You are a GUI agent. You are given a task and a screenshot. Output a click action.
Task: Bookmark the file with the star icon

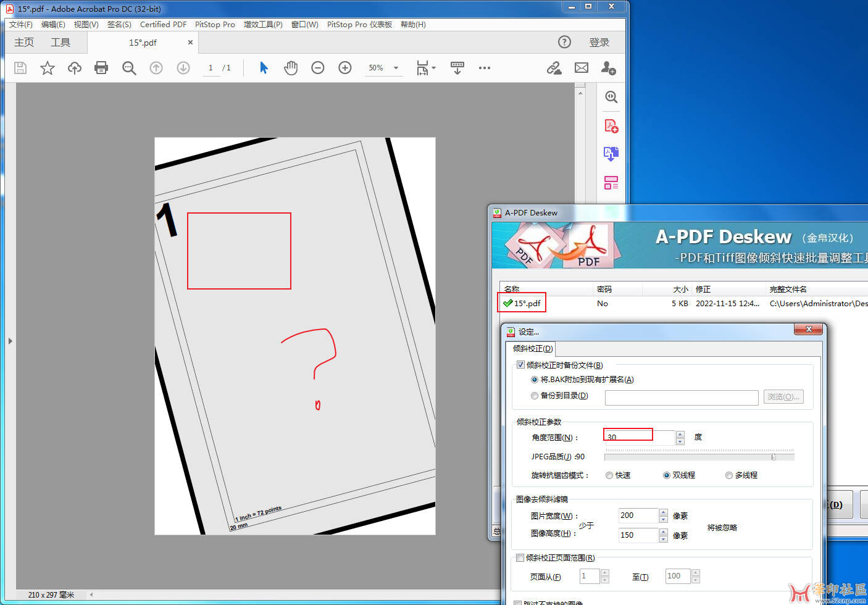tap(48, 68)
